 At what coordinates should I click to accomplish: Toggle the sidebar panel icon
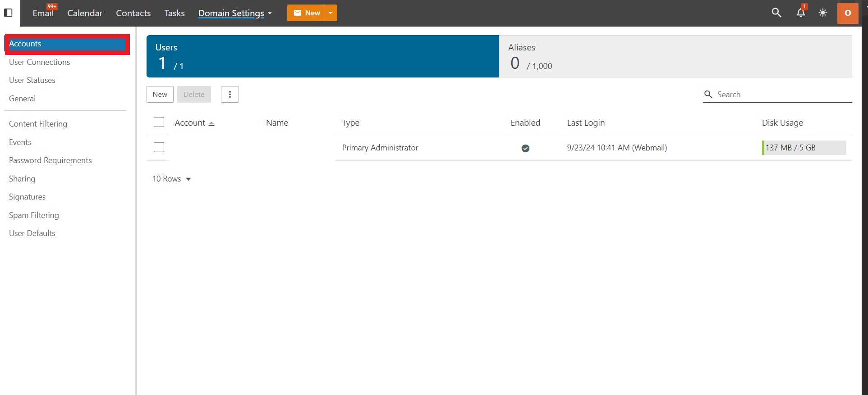point(8,13)
